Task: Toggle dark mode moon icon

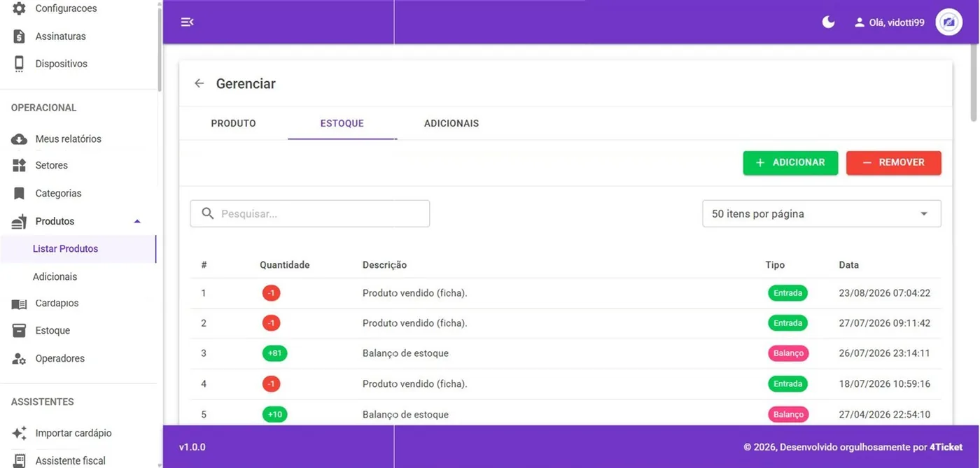Action: click(828, 22)
